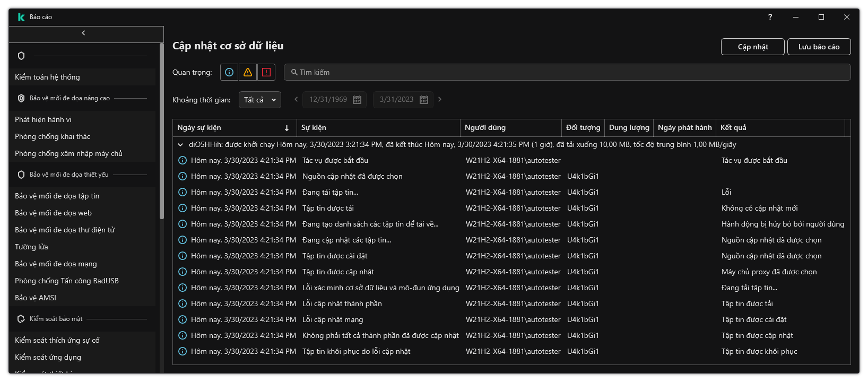This screenshot has height=382, width=868.
Task: Toggle the informational severity filter
Action: click(x=229, y=72)
